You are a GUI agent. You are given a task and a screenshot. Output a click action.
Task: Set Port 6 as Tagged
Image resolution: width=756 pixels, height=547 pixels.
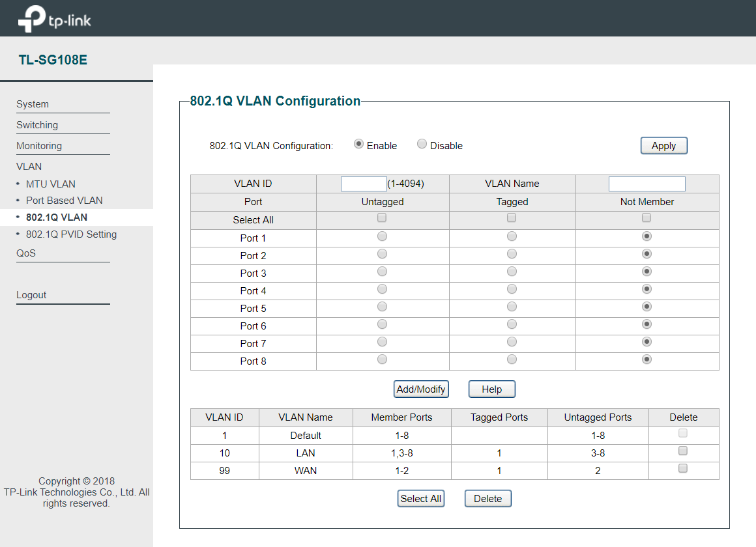[x=512, y=324]
